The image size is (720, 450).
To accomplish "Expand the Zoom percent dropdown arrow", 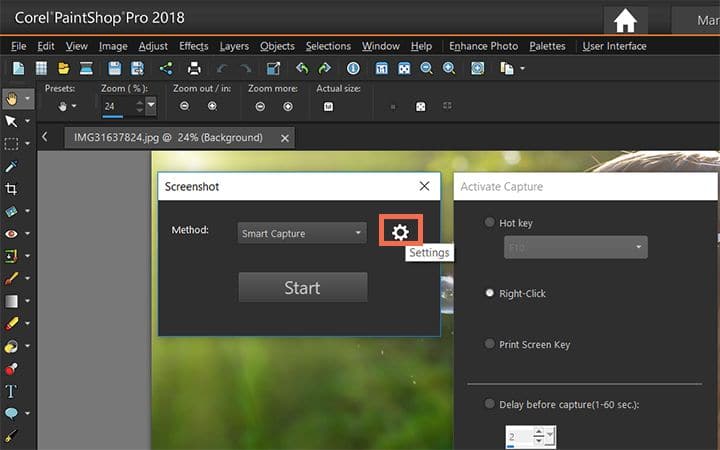I will point(151,106).
